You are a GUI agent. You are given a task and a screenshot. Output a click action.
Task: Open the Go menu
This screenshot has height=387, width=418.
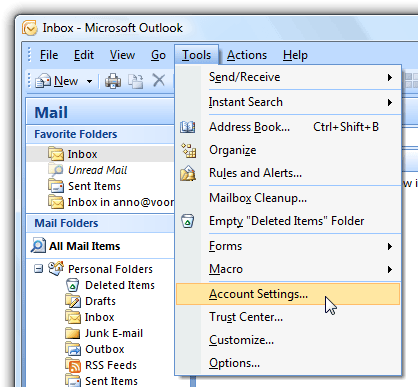(158, 55)
